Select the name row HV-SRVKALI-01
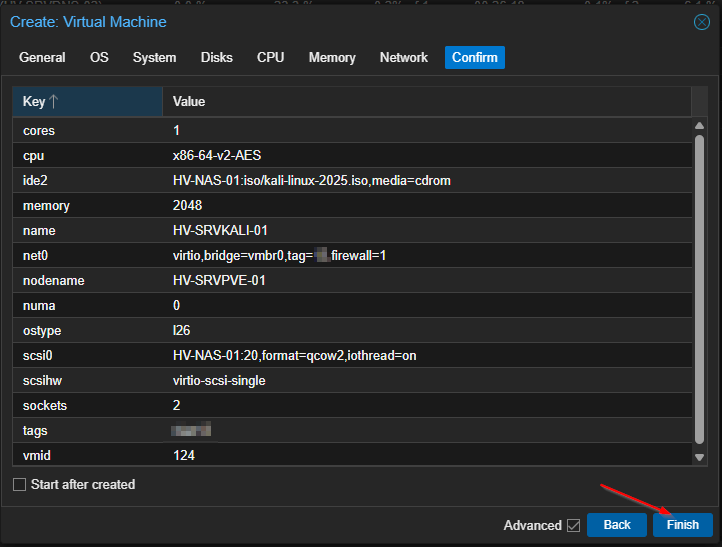Viewport: 722px width, 547px height. tap(350, 230)
